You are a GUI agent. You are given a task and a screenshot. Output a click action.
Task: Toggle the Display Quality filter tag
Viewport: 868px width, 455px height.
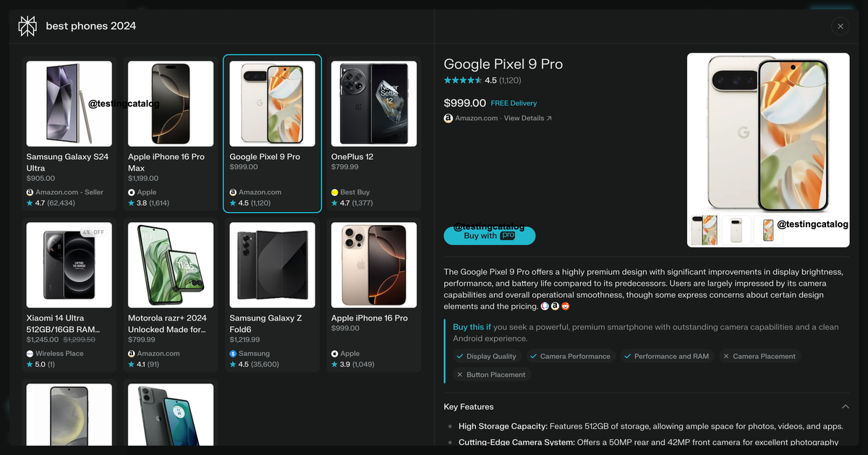487,356
